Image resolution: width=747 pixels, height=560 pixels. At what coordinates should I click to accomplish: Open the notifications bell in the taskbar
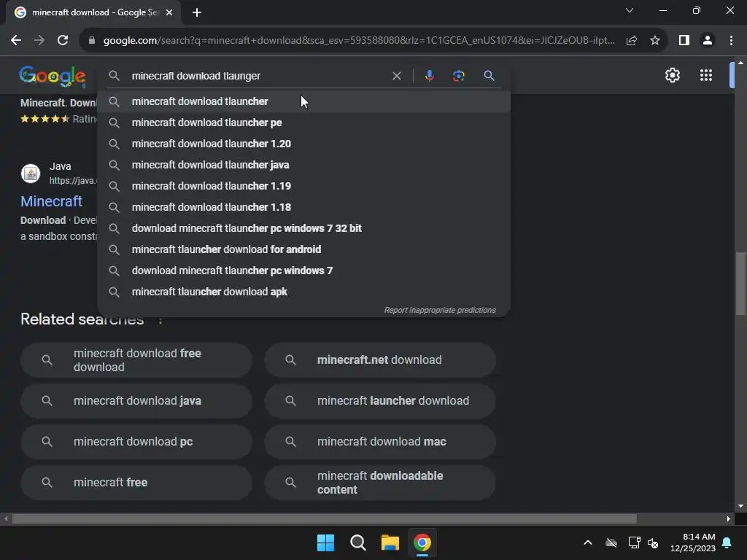pyautogui.click(x=727, y=542)
